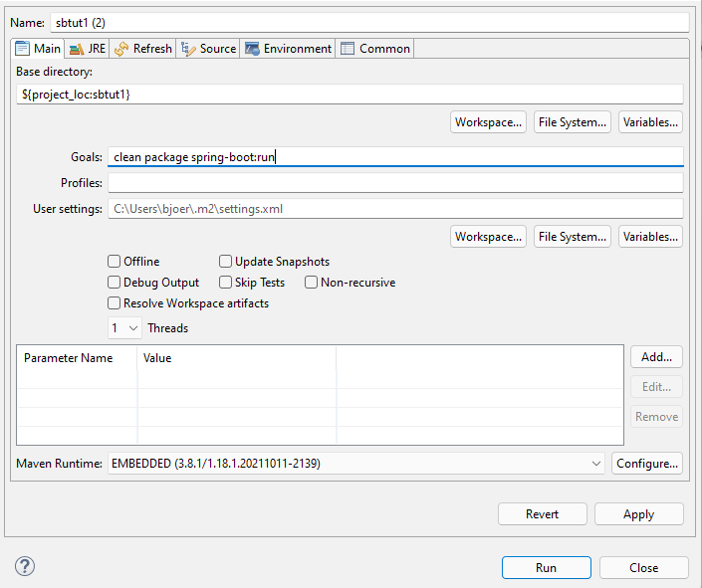
Task: Check the Debug Output option
Action: (x=115, y=283)
